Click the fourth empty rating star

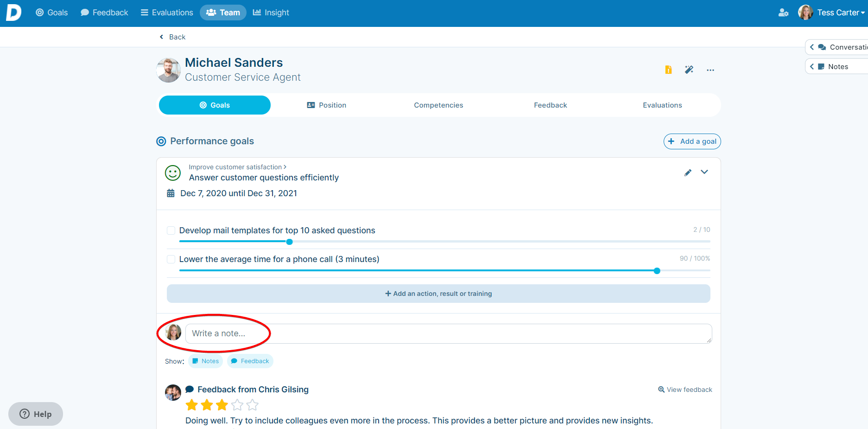click(x=237, y=405)
